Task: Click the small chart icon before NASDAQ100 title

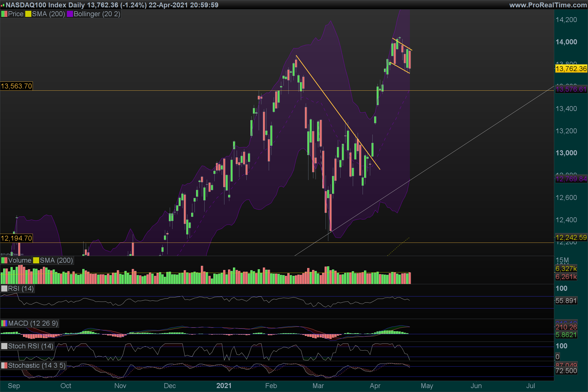Action: pyautogui.click(x=3, y=5)
